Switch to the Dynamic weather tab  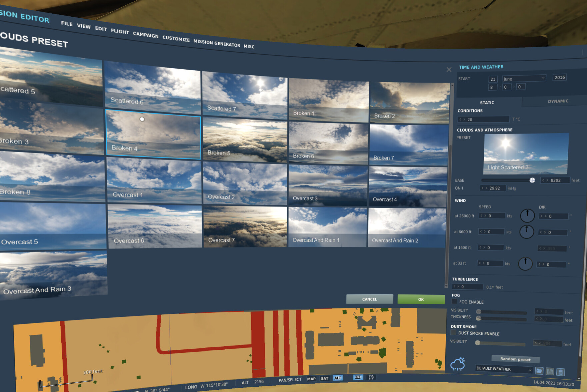click(x=558, y=101)
